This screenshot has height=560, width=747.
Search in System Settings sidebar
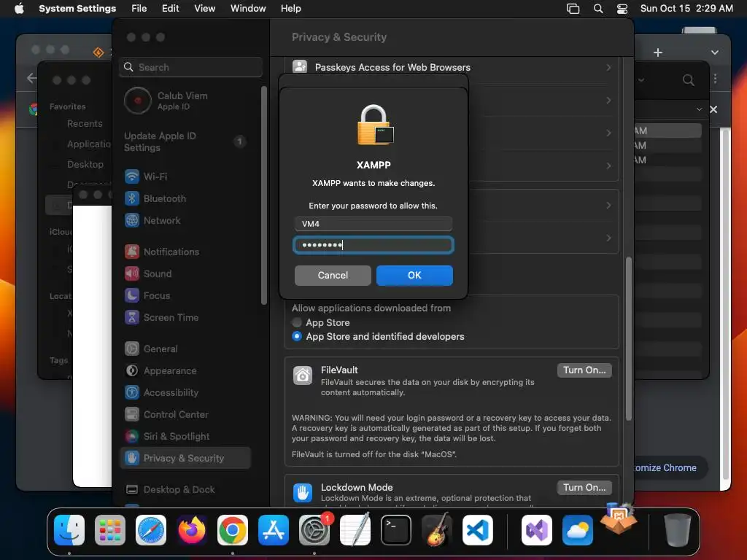pyautogui.click(x=190, y=67)
